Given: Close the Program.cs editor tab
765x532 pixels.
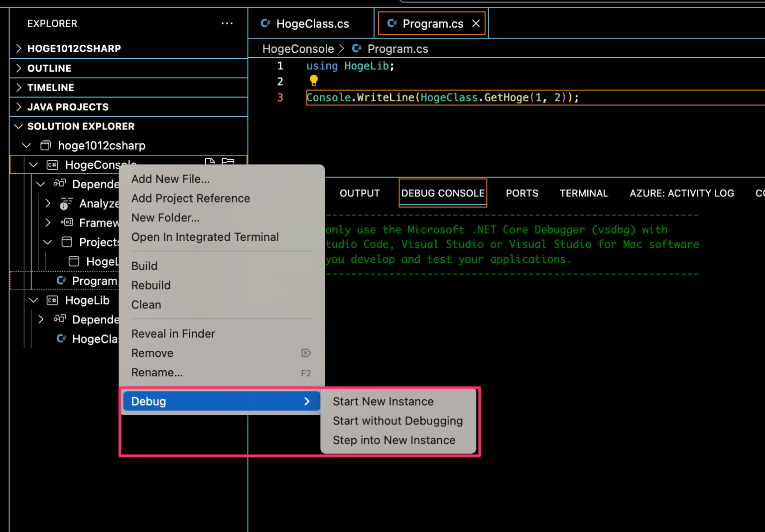Looking at the screenshot, I should coord(476,23).
